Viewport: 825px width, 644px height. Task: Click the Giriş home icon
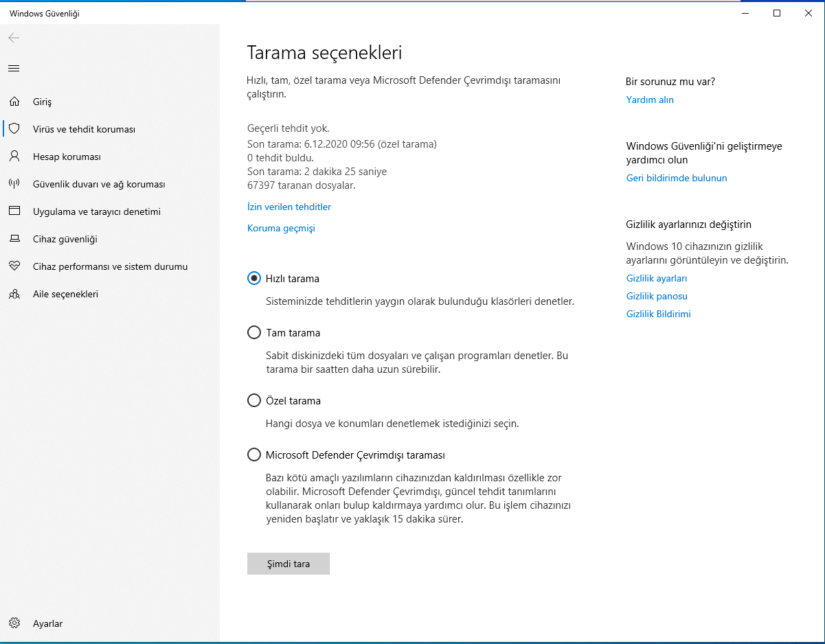14,102
